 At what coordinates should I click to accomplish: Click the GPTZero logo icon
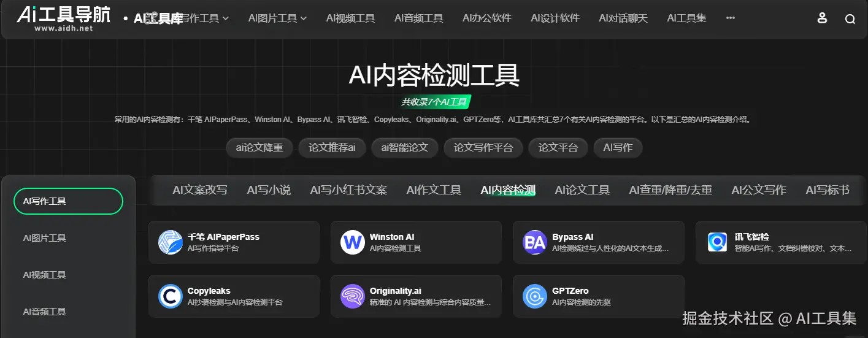535,296
